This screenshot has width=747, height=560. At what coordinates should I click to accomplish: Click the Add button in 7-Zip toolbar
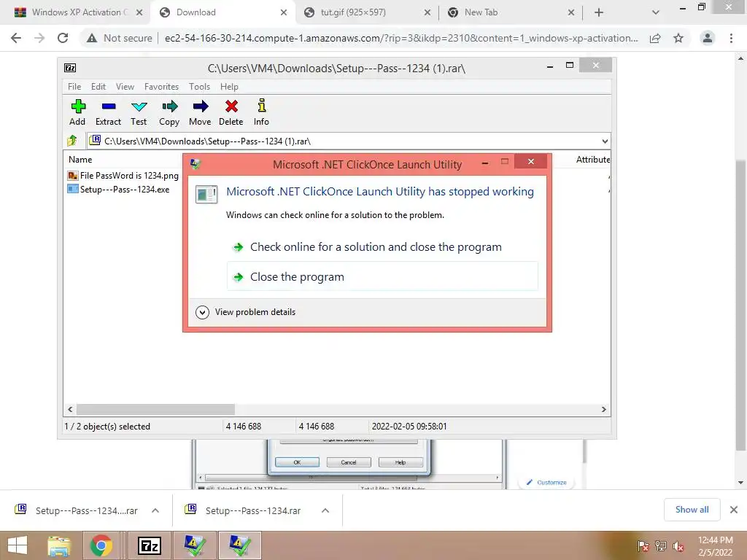coord(77,112)
